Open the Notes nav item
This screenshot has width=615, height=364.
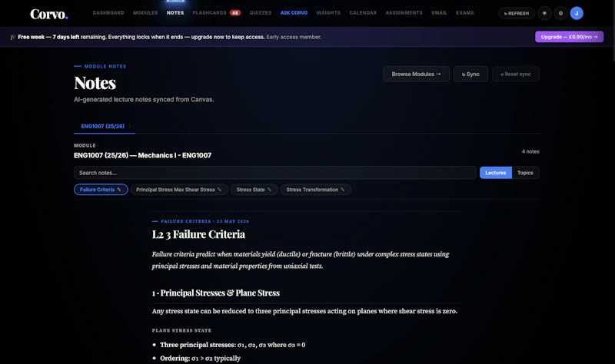click(175, 13)
